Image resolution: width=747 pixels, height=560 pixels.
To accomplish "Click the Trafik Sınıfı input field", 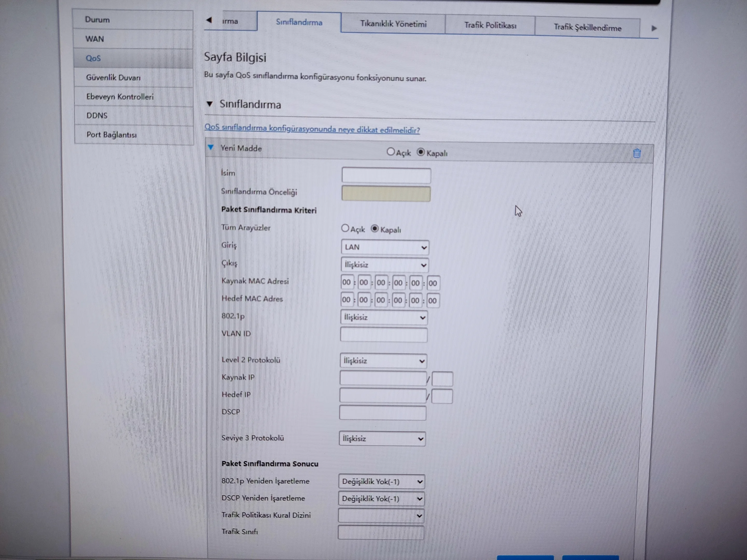I will click(381, 532).
